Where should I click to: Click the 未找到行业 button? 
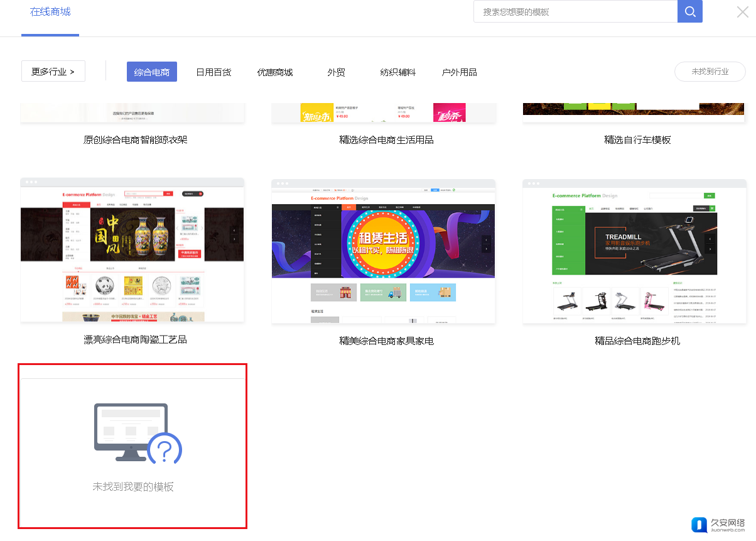pyautogui.click(x=710, y=72)
